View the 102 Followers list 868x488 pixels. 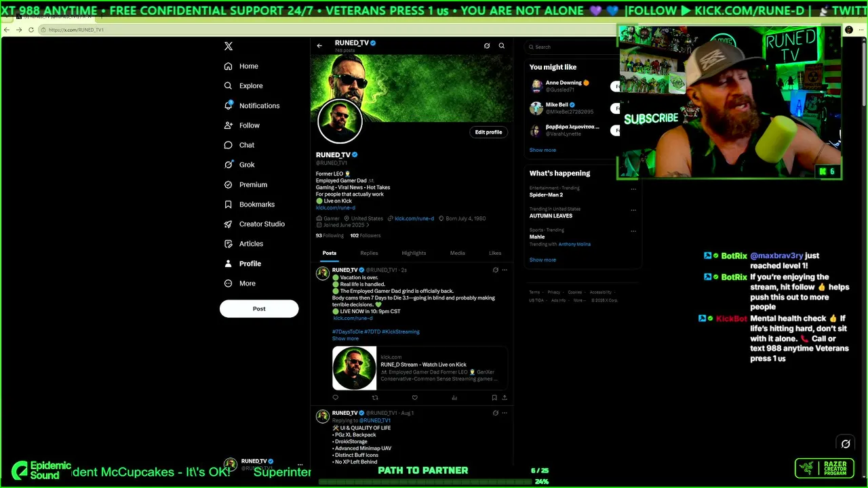366,236
